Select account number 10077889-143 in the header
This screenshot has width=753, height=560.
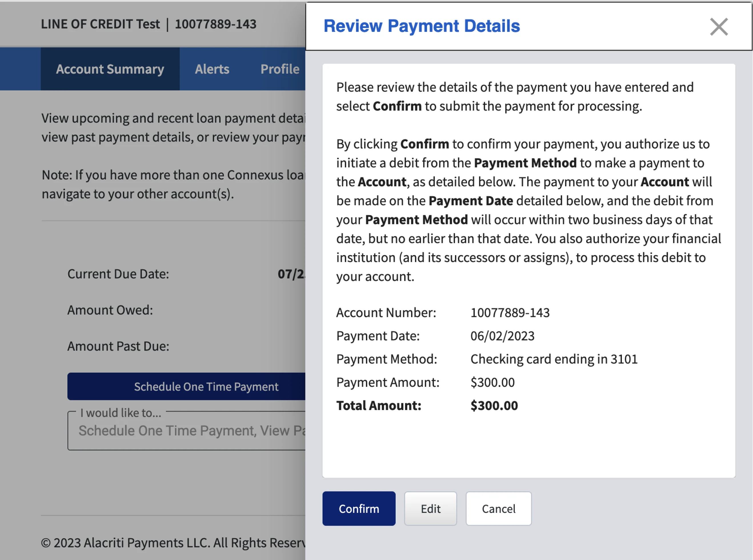pos(216,24)
